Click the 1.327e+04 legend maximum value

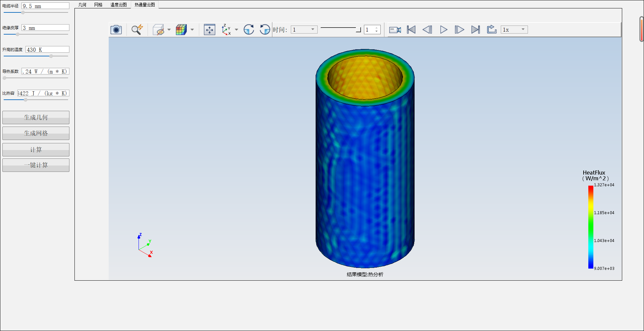pyautogui.click(x=604, y=185)
